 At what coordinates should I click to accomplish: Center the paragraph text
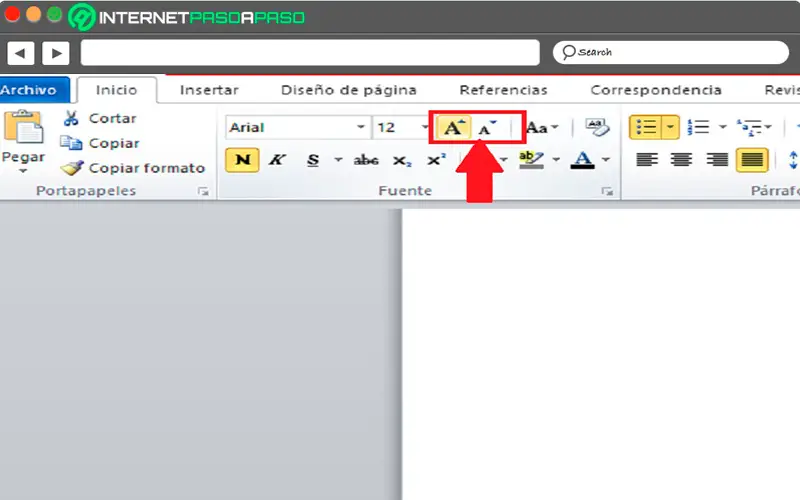pyautogui.click(x=681, y=160)
